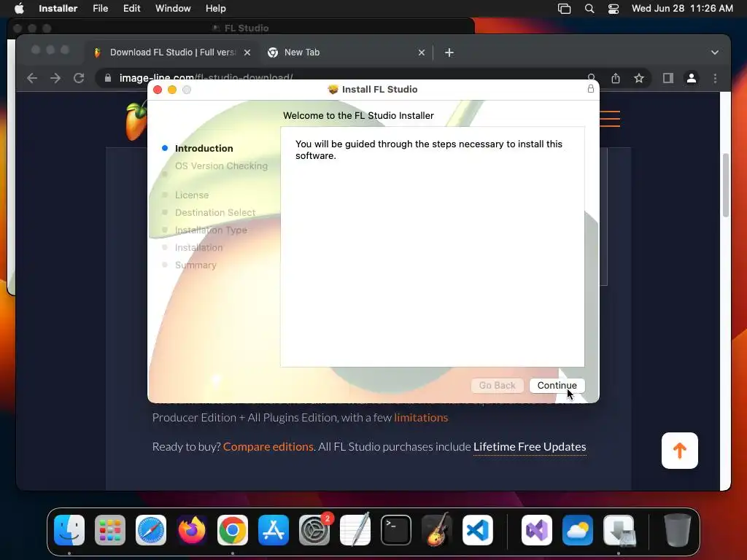The image size is (747, 560).
Task: Open System Settings from the Dock
Action: 314,530
